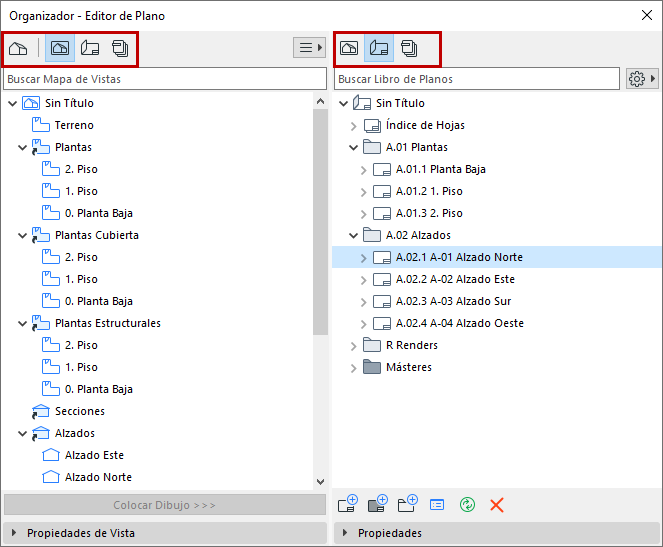The height and width of the screenshot is (547, 663).
Task: Click the R Renders folder icon
Action: tap(372, 345)
